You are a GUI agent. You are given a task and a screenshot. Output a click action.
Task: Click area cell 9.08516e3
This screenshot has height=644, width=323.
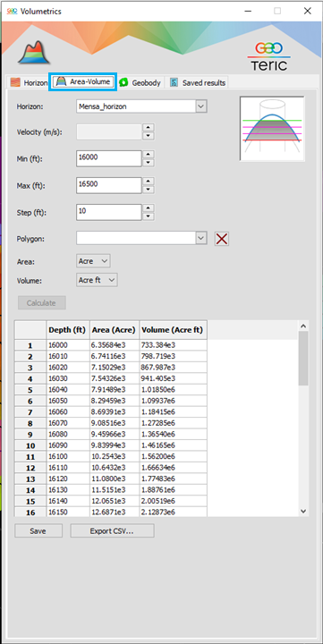click(x=115, y=422)
